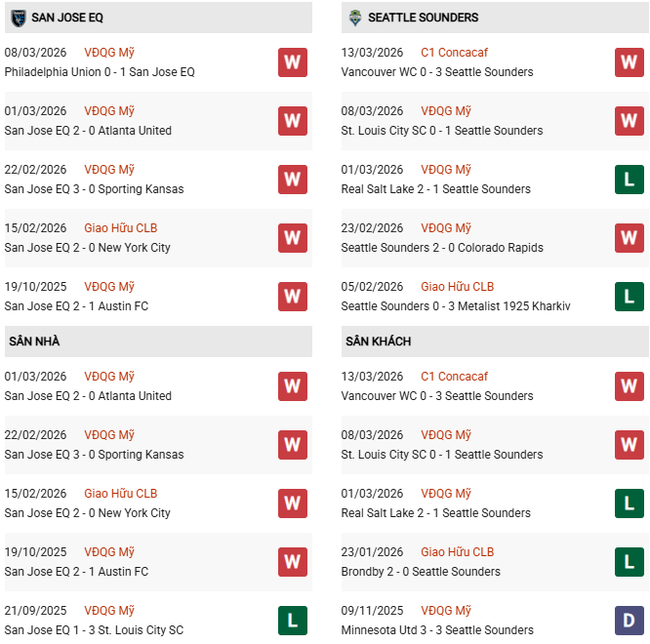Image resolution: width=650 pixels, height=644 pixels.
Task: Select the SÂN KHÁCH section header
Action: click(378, 342)
